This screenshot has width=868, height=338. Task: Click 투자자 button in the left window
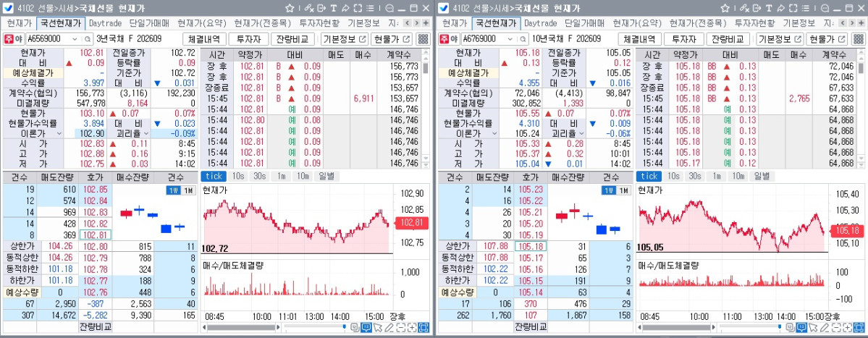point(248,39)
